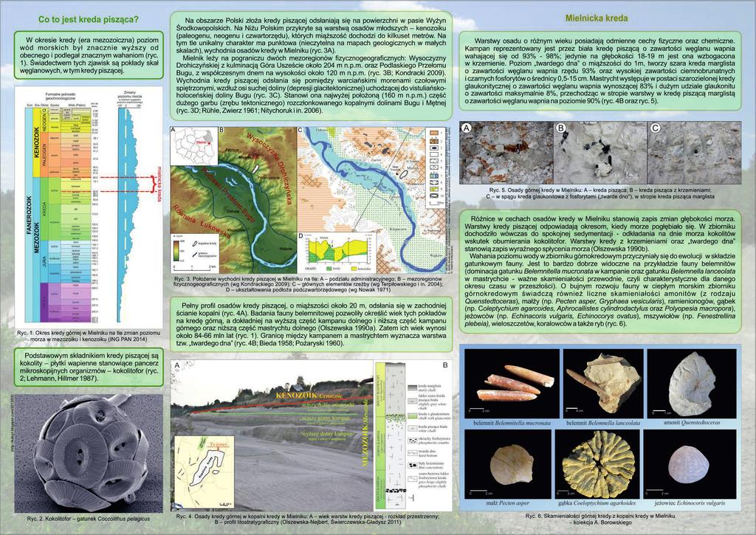
Task: Open the coccolithophore electron microscope image
Action: click(x=89, y=453)
